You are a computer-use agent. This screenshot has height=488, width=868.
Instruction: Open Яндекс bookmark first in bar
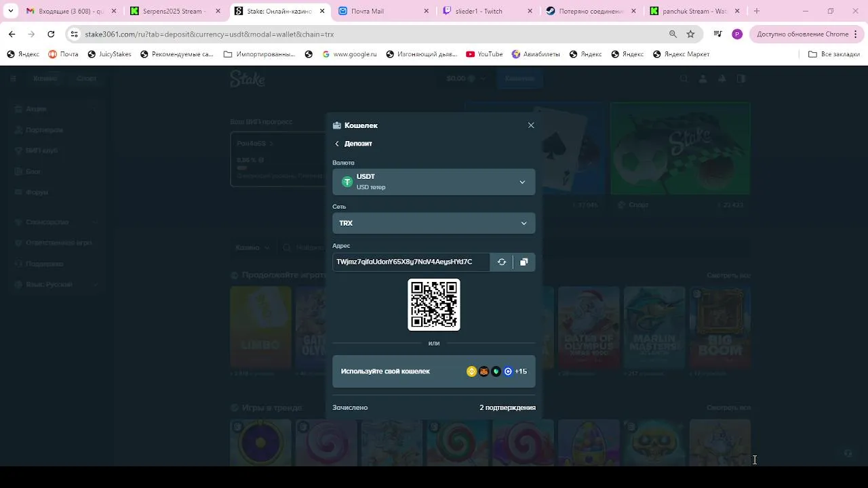tap(22, 54)
